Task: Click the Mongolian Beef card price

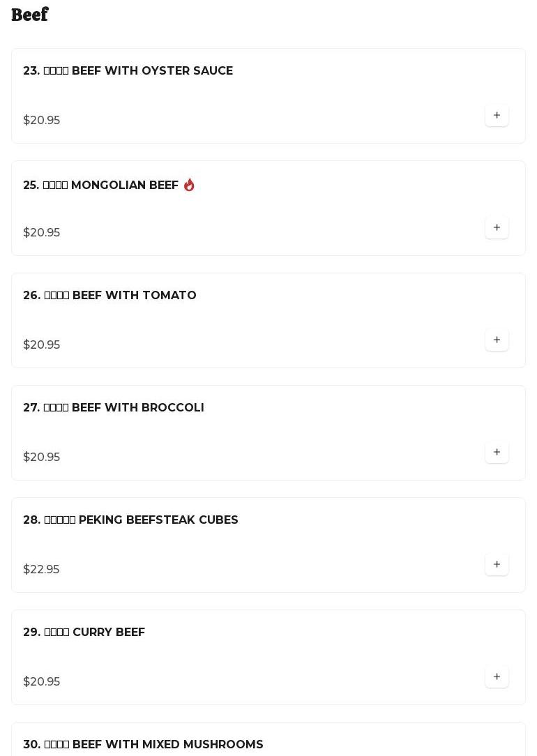Action: point(41,233)
